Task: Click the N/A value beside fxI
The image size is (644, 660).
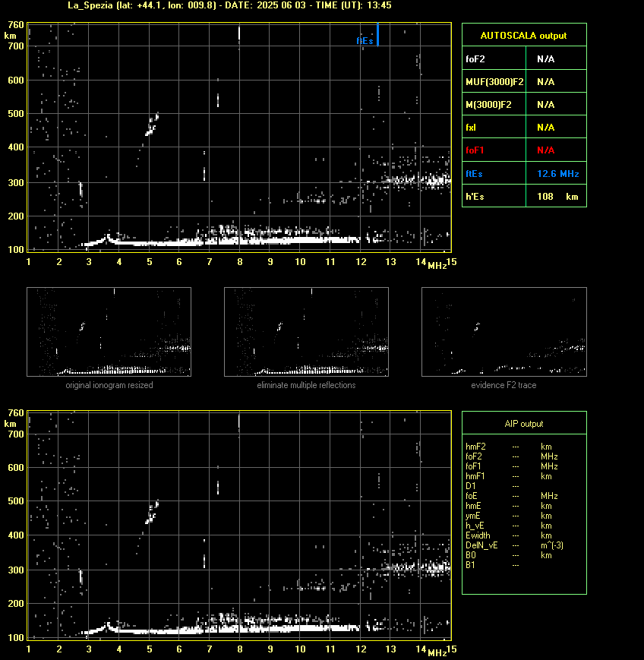Action: [x=545, y=127]
